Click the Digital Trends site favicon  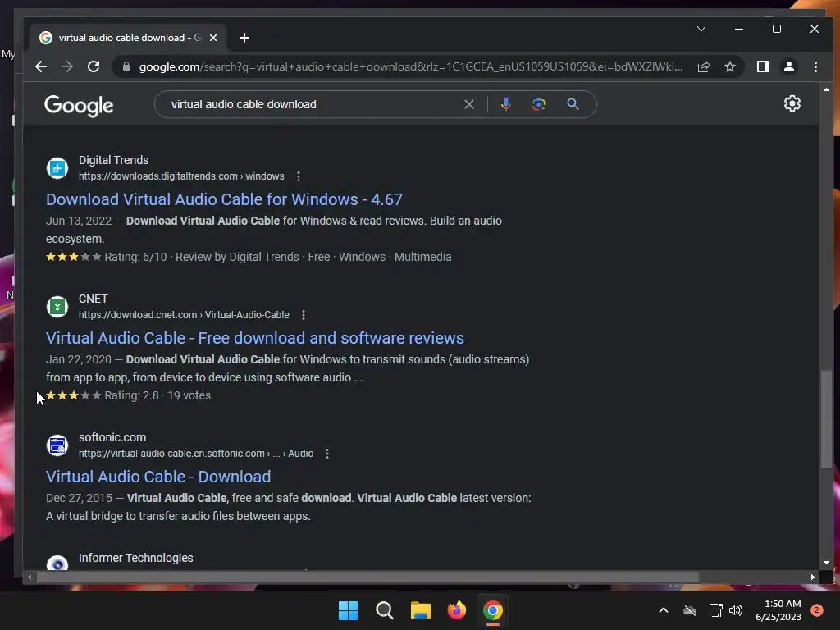pyautogui.click(x=57, y=167)
